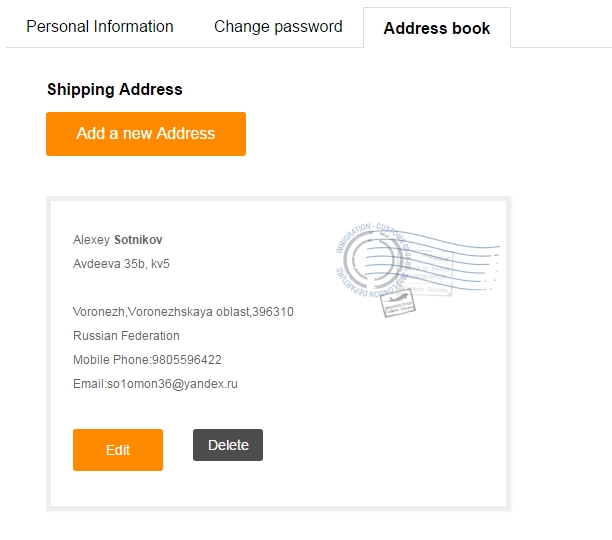
Task: Click the first name Alexey
Action: [x=92, y=240]
